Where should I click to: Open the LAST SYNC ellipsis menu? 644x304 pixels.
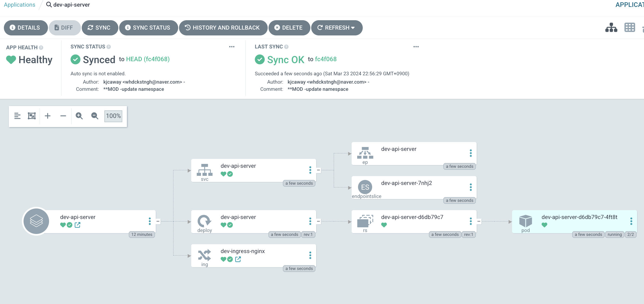[416, 47]
